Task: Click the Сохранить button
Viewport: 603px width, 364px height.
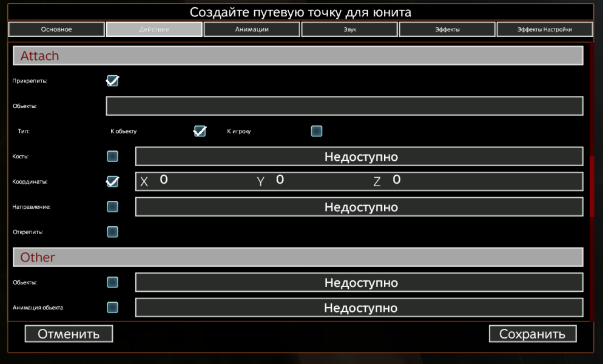Action: point(532,334)
